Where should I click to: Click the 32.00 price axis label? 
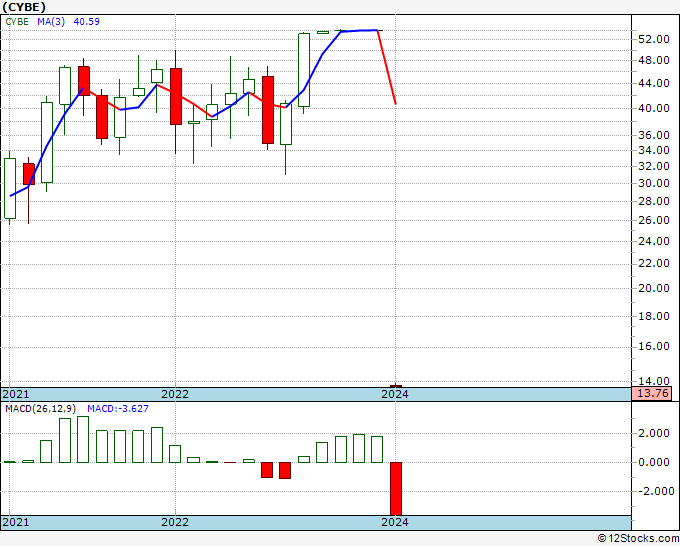(654, 166)
